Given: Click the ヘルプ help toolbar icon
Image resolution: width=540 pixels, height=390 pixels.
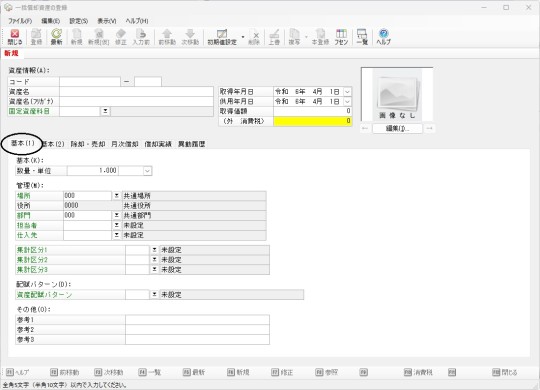Looking at the screenshot, I should coord(383,37).
